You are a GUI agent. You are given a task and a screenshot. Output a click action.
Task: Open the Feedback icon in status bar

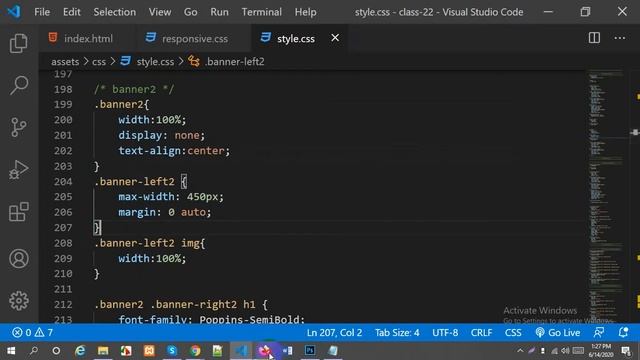599,332
